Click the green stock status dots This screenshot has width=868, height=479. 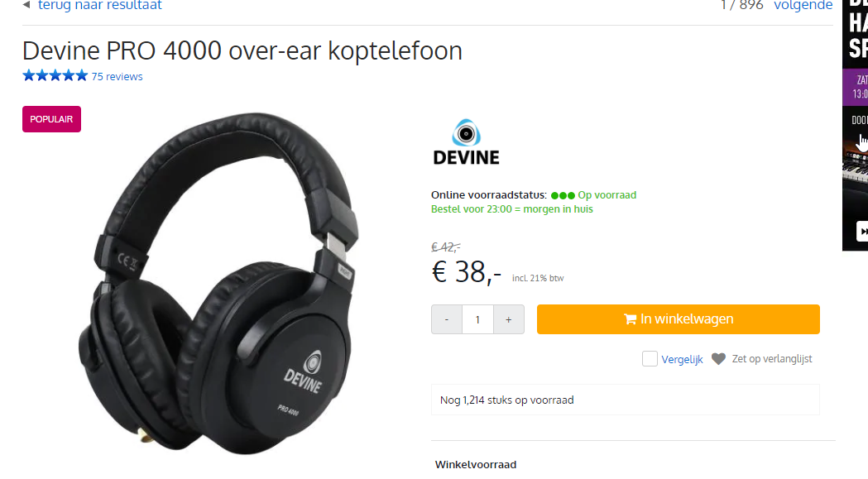pyautogui.click(x=563, y=195)
